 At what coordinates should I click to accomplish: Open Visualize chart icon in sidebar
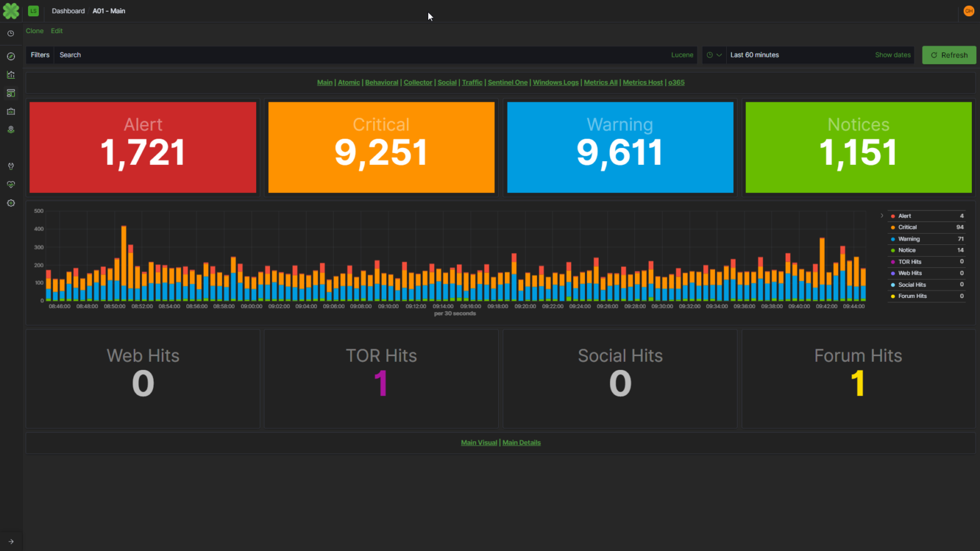click(x=11, y=75)
